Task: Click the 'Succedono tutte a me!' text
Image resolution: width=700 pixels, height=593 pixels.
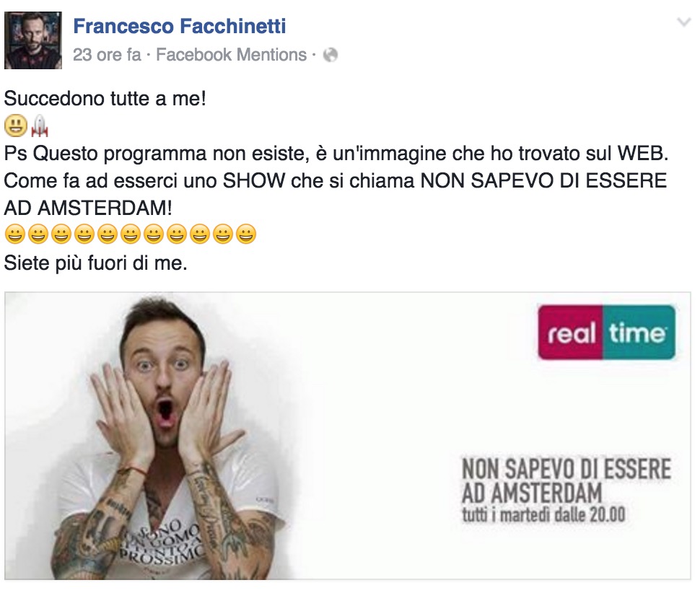Action: click(105, 99)
